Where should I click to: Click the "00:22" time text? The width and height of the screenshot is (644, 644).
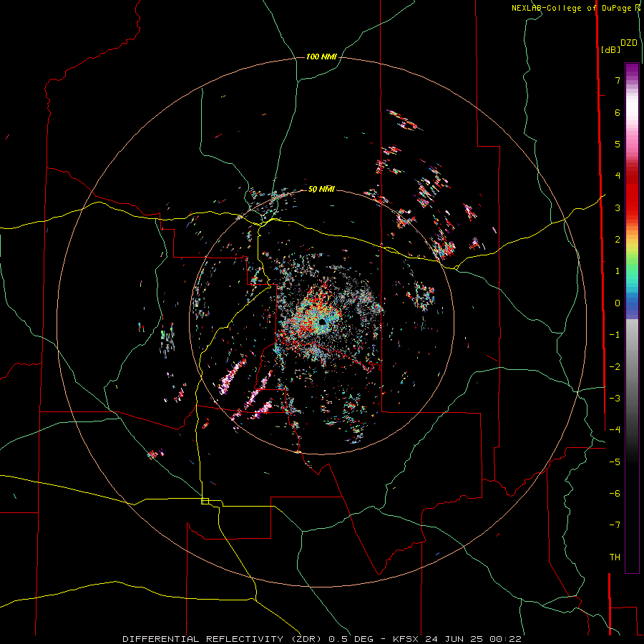pyautogui.click(x=506, y=639)
